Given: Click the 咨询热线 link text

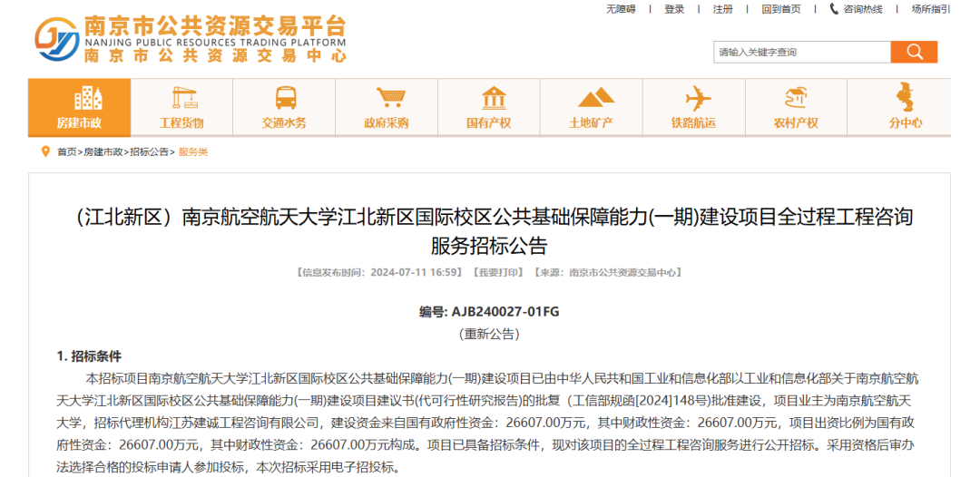Looking at the screenshot, I should [x=863, y=9].
